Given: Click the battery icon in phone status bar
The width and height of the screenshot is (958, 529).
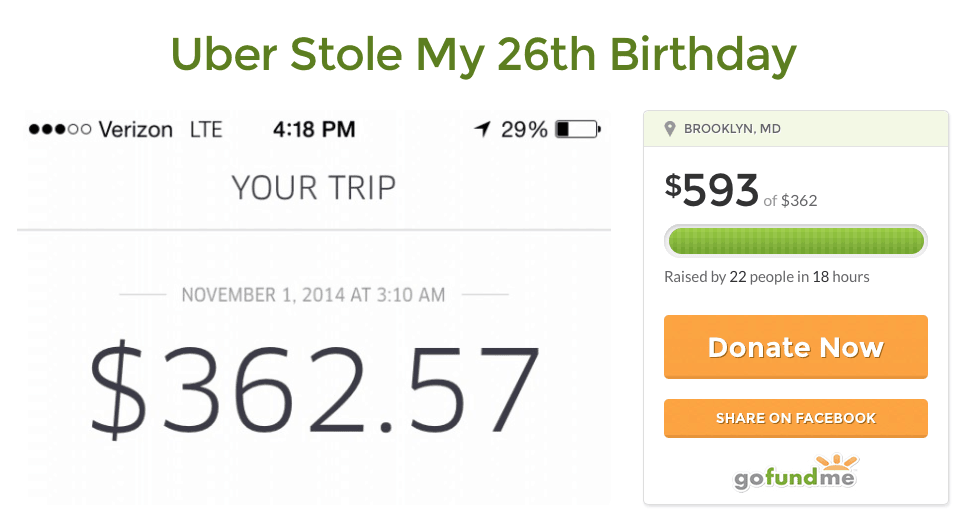Looking at the screenshot, I should click(x=578, y=129).
